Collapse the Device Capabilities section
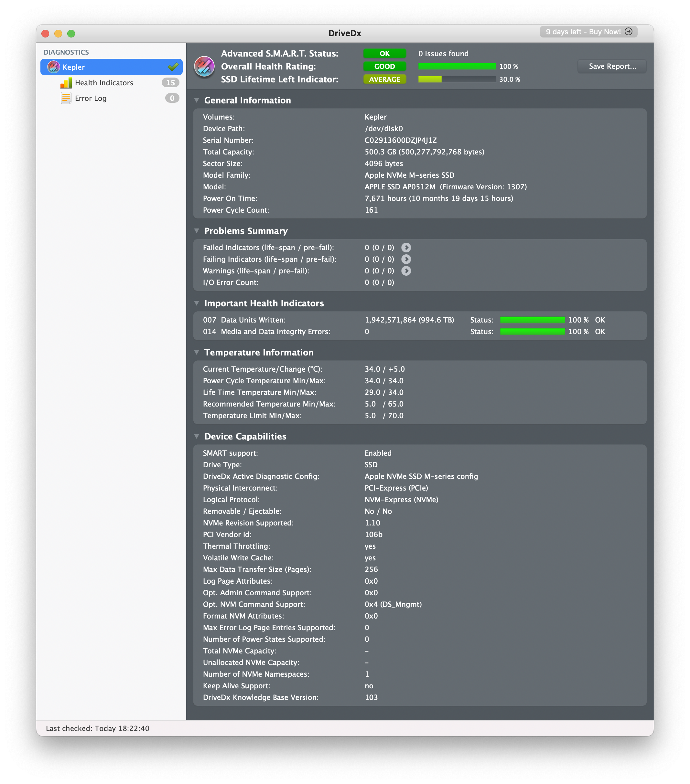Viewport: 690px width, 784px height. point(197,437)
